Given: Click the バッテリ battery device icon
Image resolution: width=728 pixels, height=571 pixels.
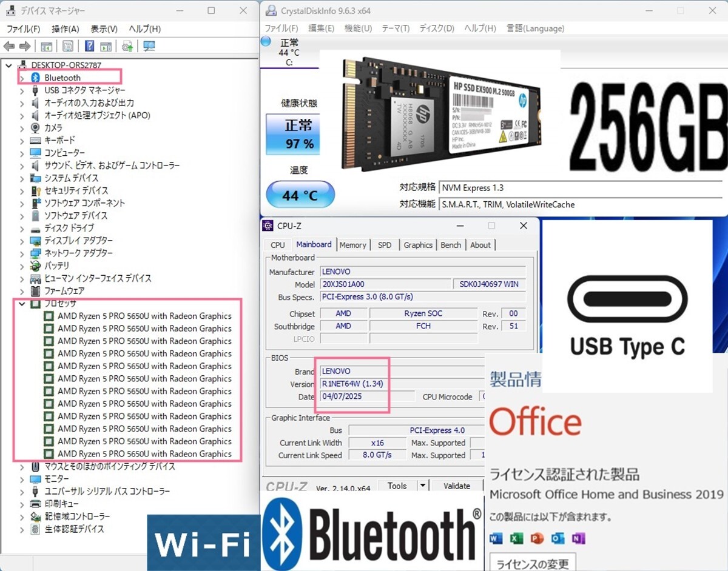Looking at the screenshot, I should [x=36, y=265].
